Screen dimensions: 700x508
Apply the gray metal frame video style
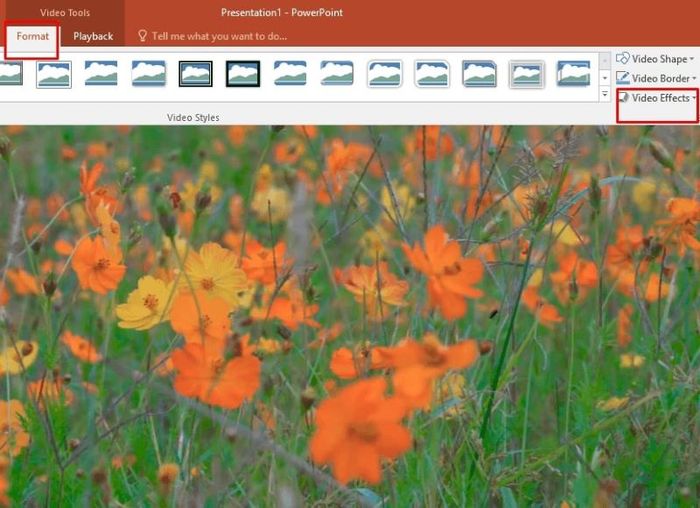[x=526, y=74]
